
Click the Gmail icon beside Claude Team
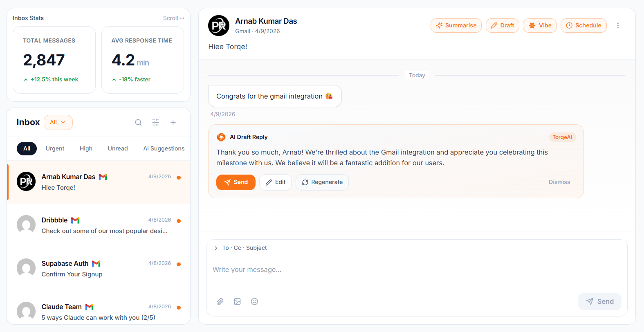[x=90, y=307]
